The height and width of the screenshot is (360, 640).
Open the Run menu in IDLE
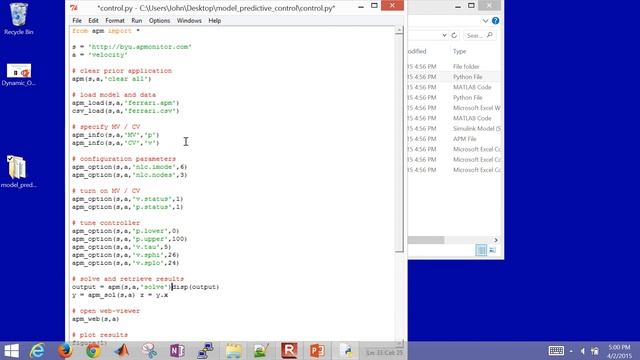(137, 20)
